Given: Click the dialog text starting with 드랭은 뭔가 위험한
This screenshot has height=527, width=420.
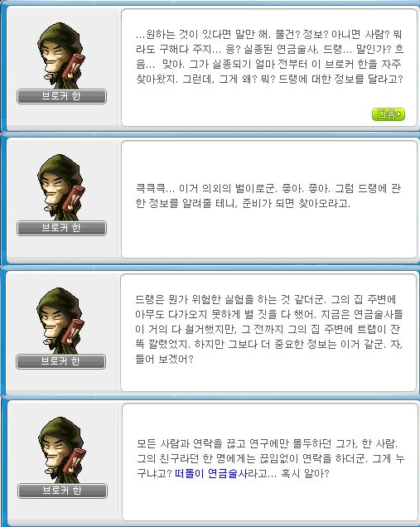Looking at the screenshot, I should [268, 329].
